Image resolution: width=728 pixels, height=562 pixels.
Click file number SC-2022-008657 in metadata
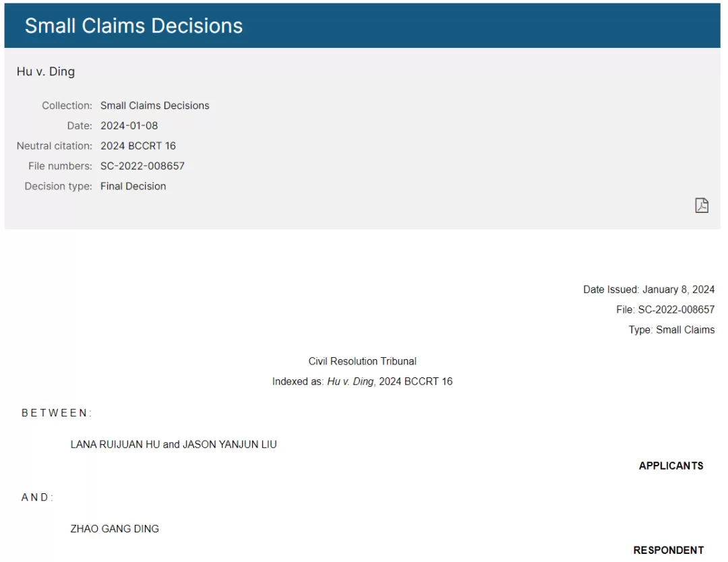coord(142,166)
